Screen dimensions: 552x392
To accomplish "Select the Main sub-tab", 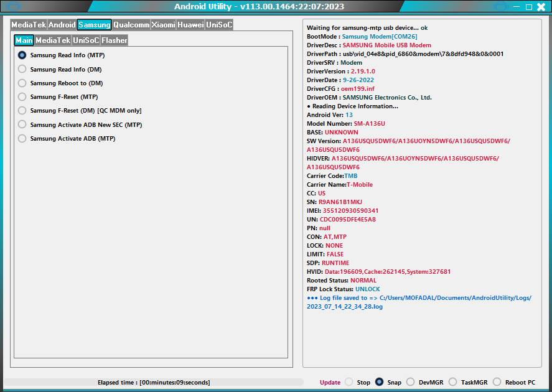I will [24, 40].
